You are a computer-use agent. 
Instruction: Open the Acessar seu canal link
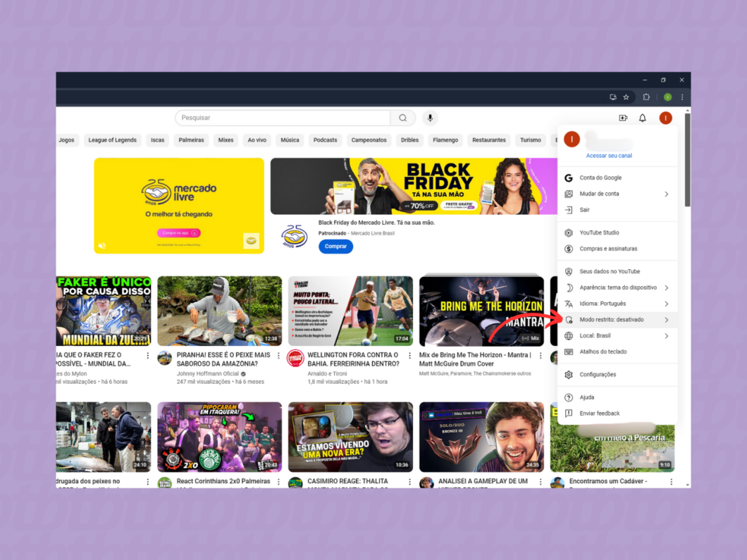pos(608,155)
